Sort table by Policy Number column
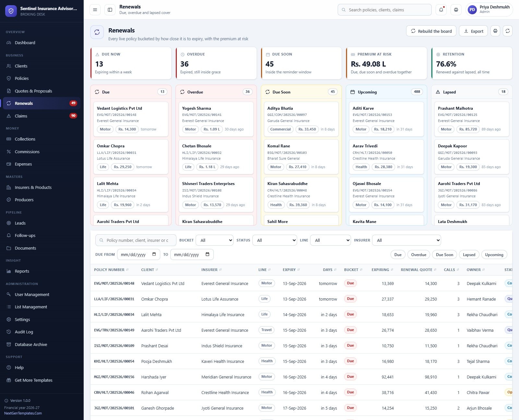Viewport: 519px width, 420px height. pyautogui.click(x=111, y=270)
